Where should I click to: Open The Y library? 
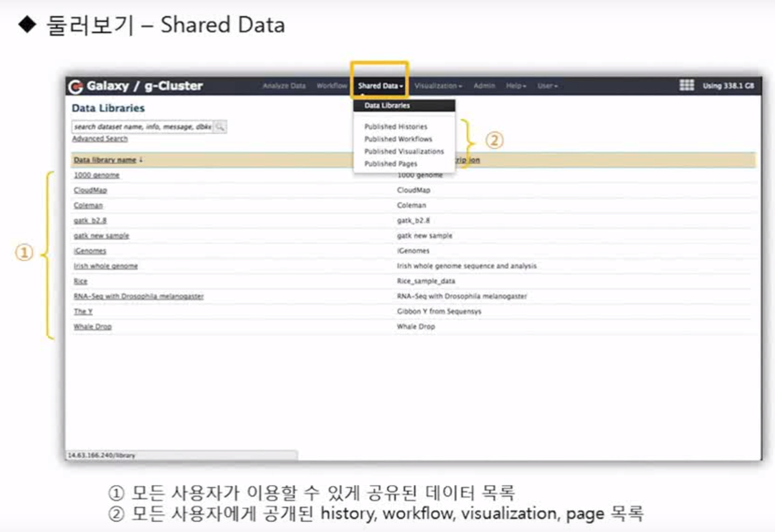[83, 311]
